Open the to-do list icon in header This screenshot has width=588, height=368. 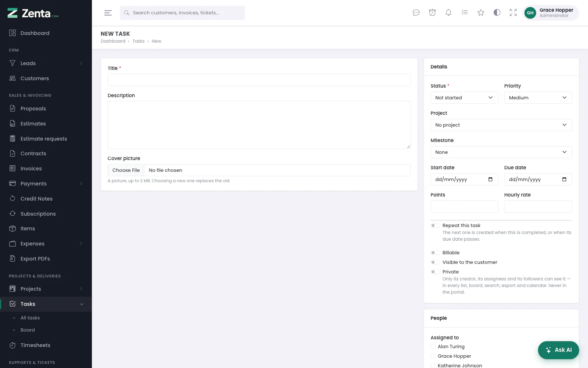pos(465,13)
